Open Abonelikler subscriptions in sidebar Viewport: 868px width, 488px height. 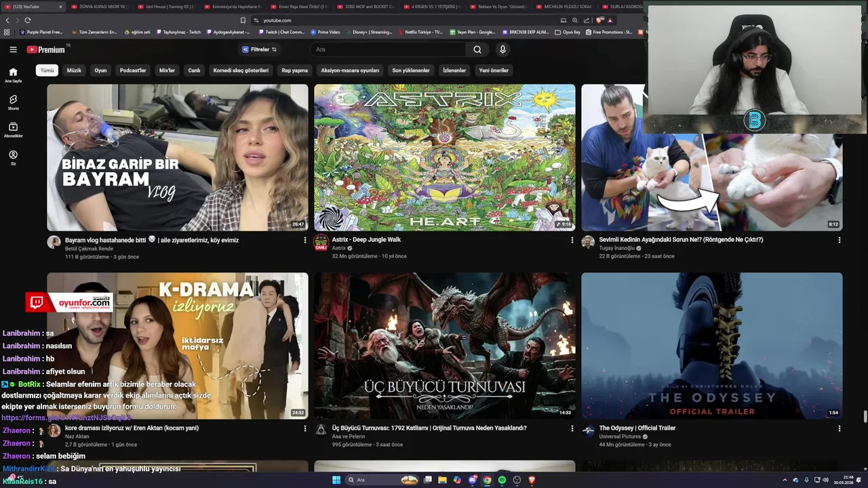pos(13,130)
